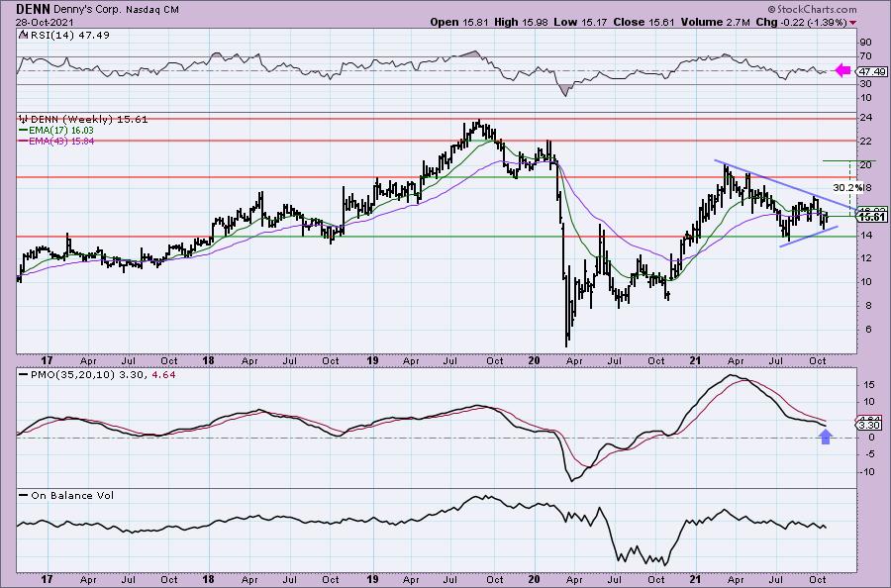Click the 47.49 RSI value tag on axis
891x588 pixels.
[871, 71]
